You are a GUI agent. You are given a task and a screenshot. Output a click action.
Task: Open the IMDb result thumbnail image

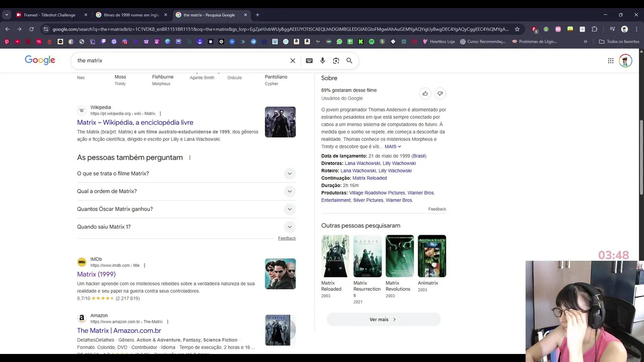(x=280, y=274)
